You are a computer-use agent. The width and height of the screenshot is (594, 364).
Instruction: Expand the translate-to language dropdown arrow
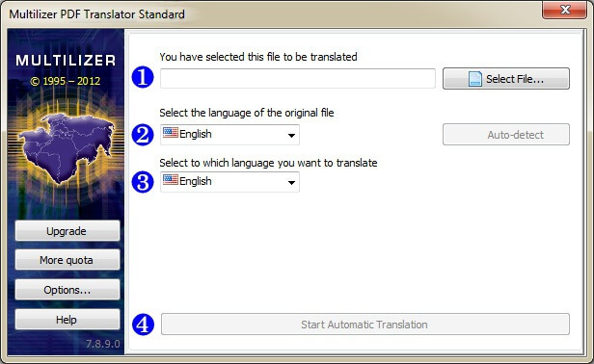click(291, 182)
